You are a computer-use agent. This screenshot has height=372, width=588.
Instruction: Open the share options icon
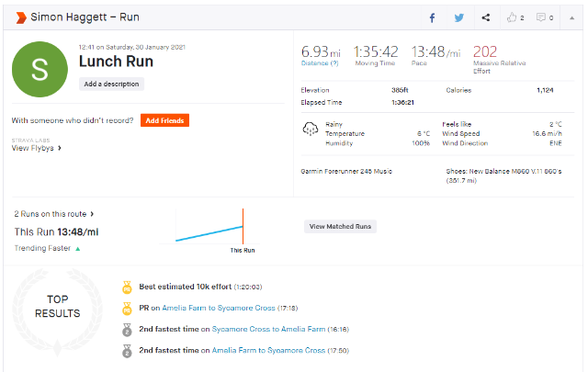coord(485,17)
